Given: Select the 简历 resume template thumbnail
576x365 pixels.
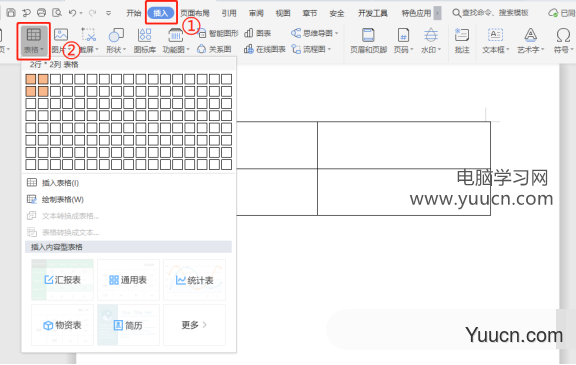Looking at the screenshot, I should [x=128, y=325].
